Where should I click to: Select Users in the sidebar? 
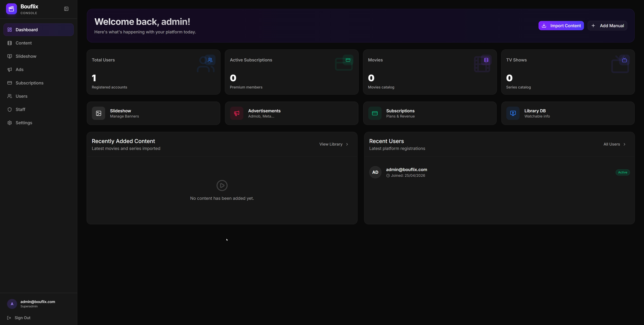(x=39, y=96)
